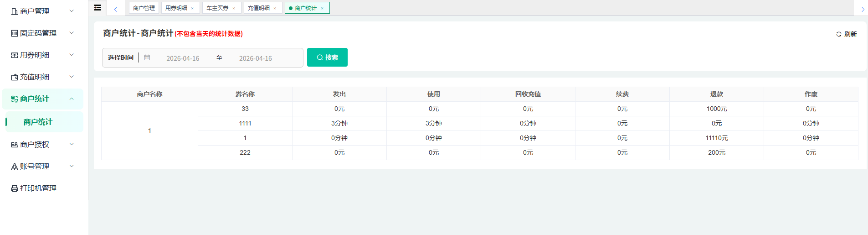
Task: Click the 用券明细 sidebar icon
Action: point(15,55)
